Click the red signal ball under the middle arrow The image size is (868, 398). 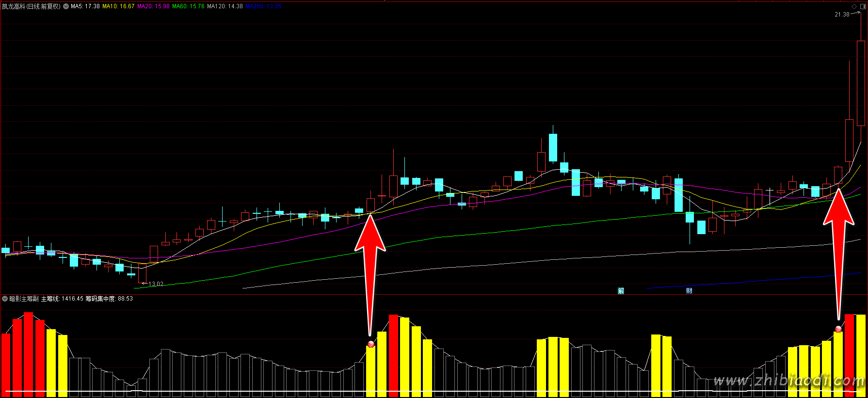tap(371, 344)
